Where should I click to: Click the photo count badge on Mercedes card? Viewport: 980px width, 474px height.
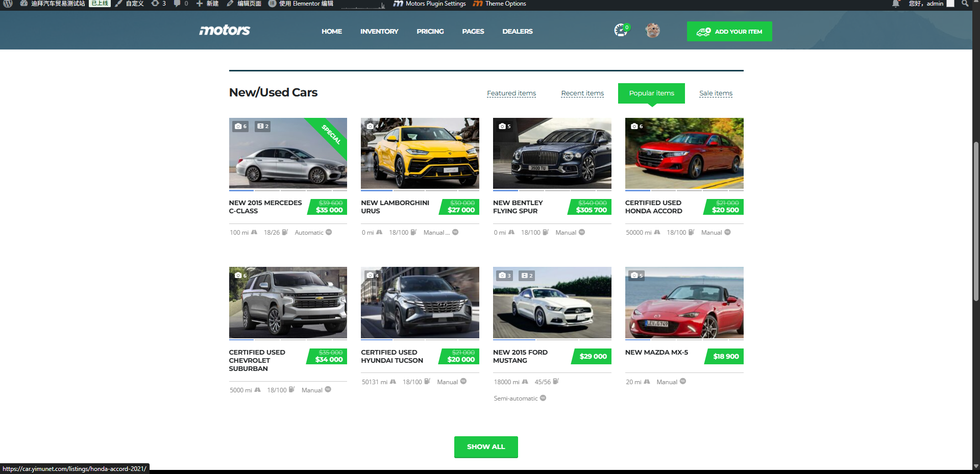[x=240, y=126]
